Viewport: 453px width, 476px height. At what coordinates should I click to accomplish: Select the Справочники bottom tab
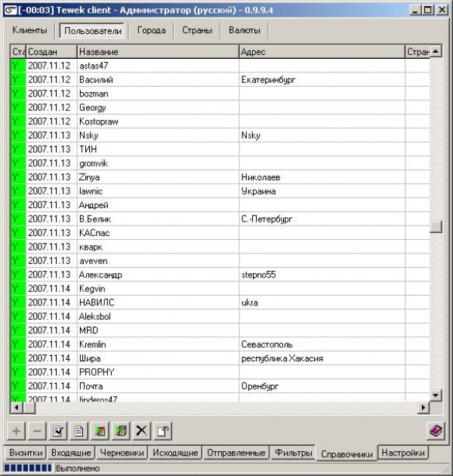pyautogui.click(x=347, y=454)
